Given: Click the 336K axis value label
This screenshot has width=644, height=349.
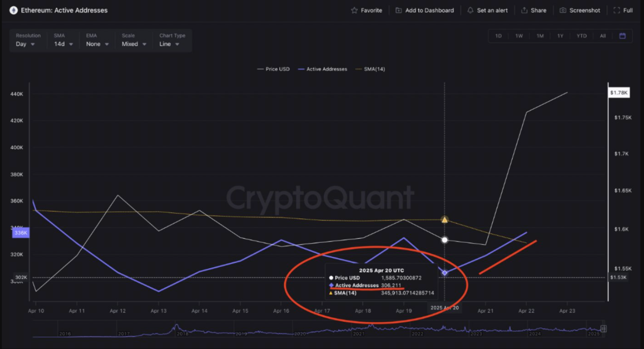Looking at the screenshot, I should (21, 232).
